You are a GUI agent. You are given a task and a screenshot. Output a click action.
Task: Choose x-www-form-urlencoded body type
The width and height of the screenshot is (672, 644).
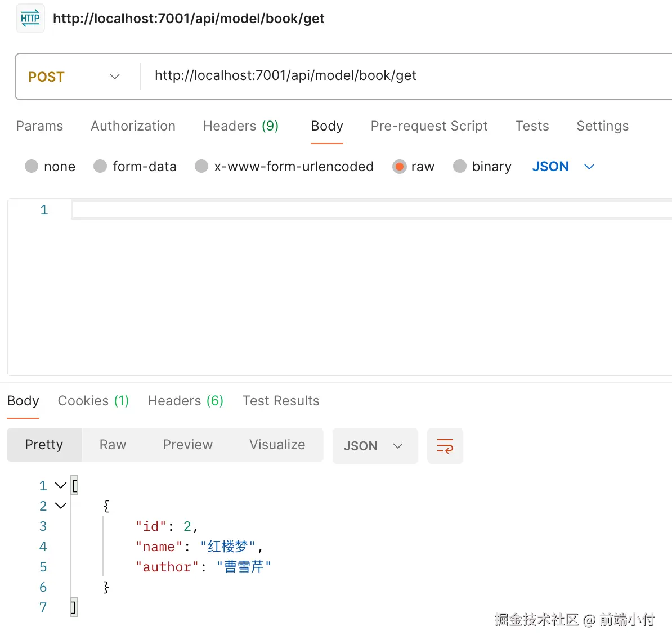[x=201, y=167]
